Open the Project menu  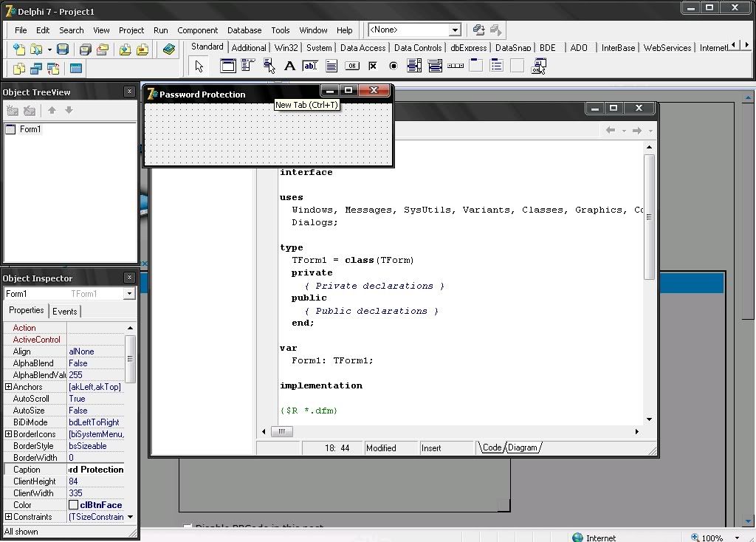131,30
